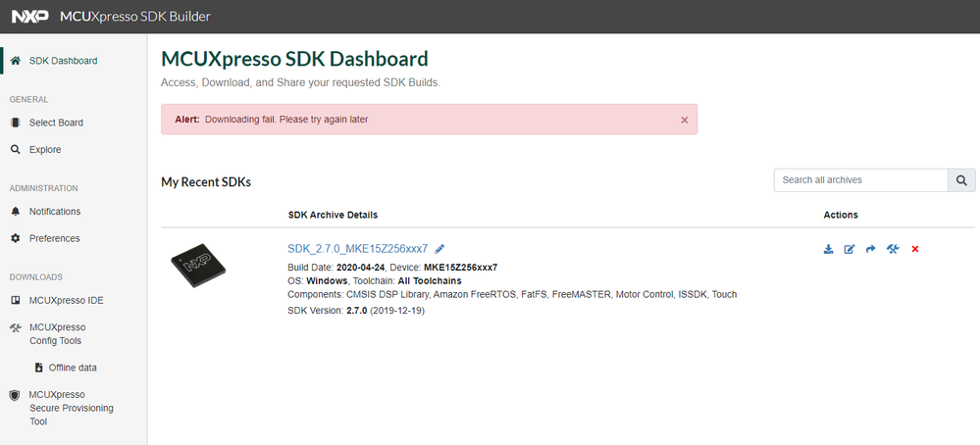
Task: Click the Select Board chip icon
Action: coord(16,123)
